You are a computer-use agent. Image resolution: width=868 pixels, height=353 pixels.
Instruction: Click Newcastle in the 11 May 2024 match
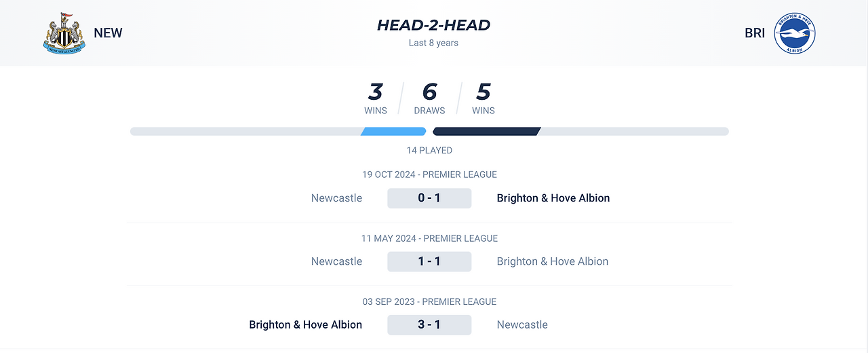[x=336, y=261]
